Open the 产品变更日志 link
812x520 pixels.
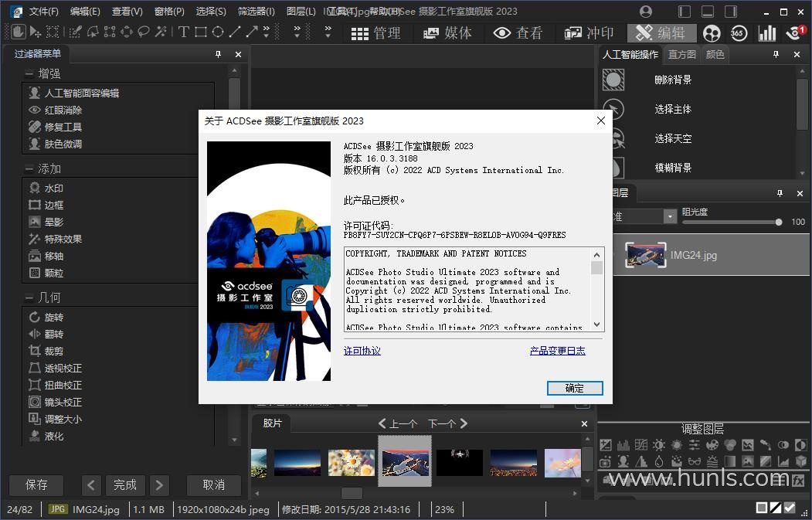click(557, 351)
